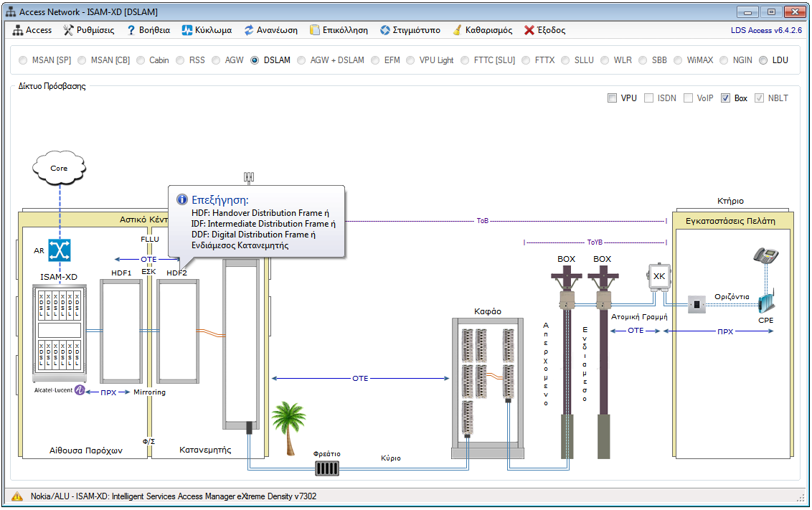Viewport: 812px width, 510px height.
Task: Click the warning icon in status bar
Action: [x=17, y=496]
